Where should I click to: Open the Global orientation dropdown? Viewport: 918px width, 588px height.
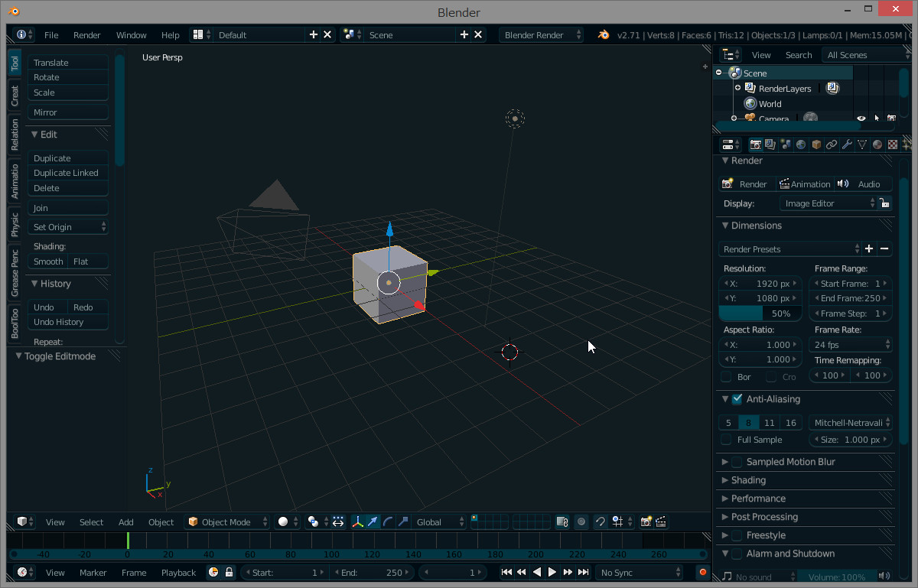click(x=439, y=521)
